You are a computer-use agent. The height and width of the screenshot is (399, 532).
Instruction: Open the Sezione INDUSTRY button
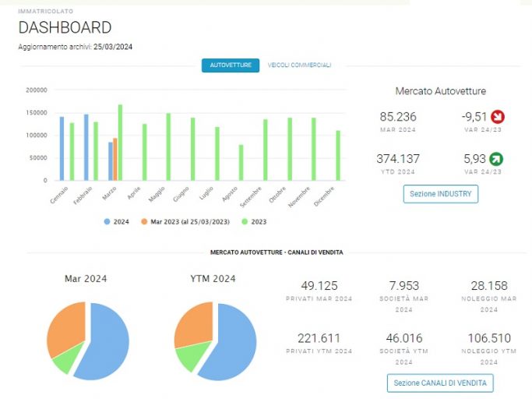point(441,194)
